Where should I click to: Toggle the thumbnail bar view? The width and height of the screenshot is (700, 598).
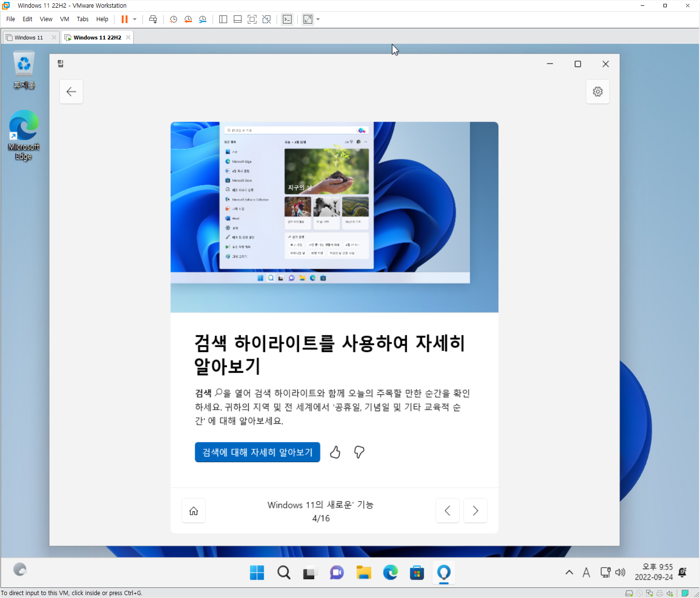(x=237, y=19)
